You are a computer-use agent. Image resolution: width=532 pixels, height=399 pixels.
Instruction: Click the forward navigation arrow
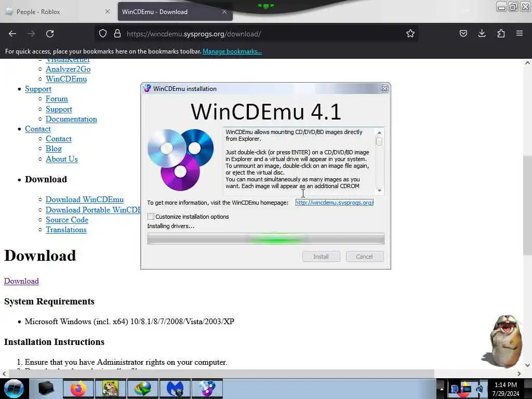click(31, 34)
